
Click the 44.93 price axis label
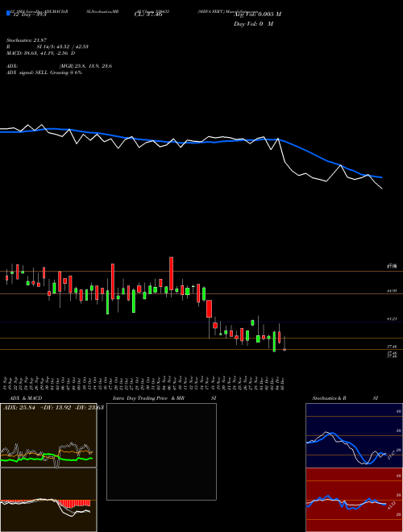coord(392,291)
